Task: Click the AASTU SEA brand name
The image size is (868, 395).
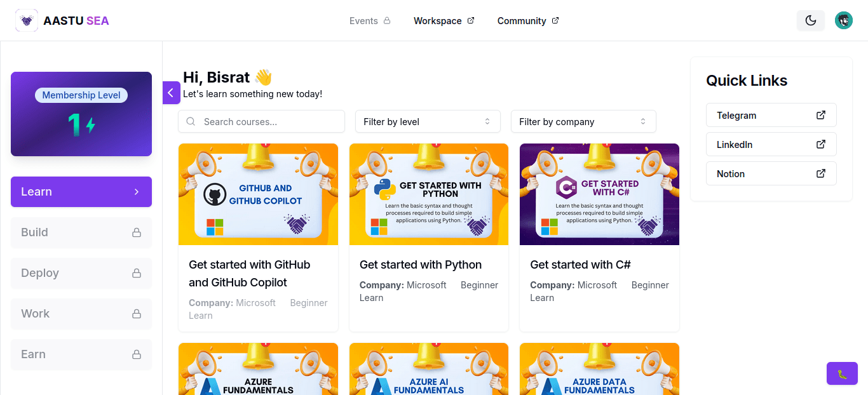Action: pyautogui.click(x=76, y=21)
